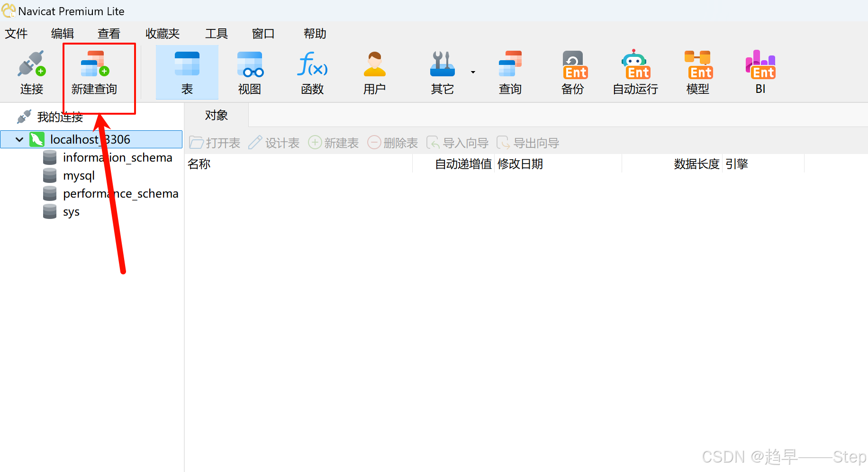Select the mysql database
The image size is (868, 472).
click(79, 176)
